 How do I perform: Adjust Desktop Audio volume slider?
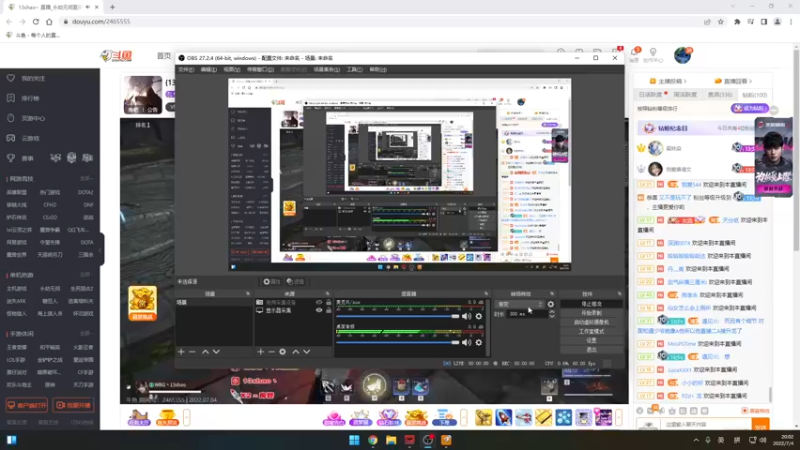pos(397,342)
